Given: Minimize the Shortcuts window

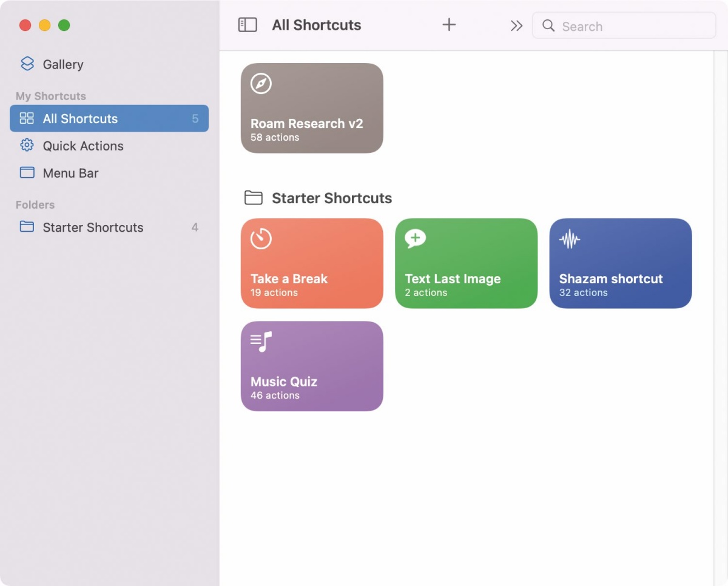Looking at the screenshot, I should tap(44, 25).
